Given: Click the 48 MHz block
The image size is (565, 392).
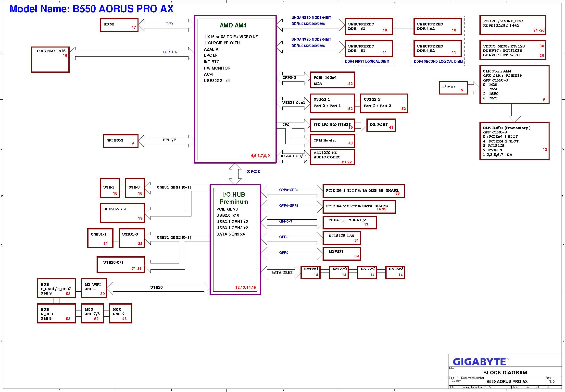Looking at the screenshot, I should pyautogui.click(x=453, y=88).
